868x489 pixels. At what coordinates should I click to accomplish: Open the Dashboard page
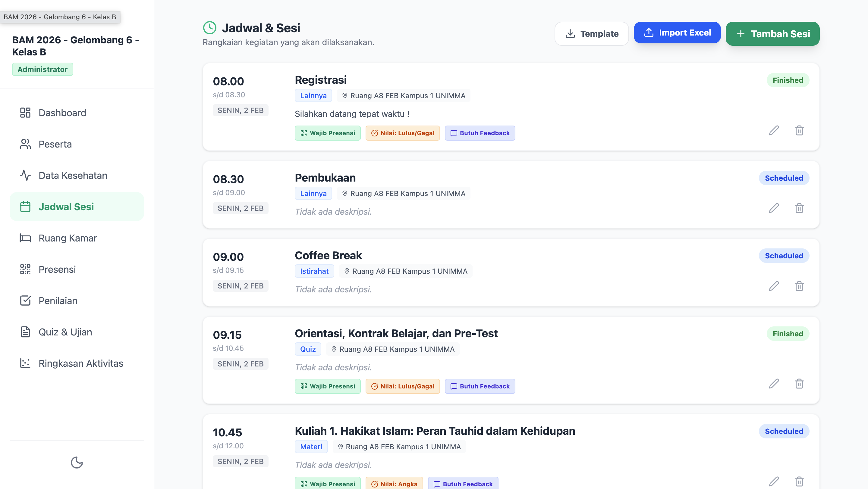[x=77, y=113]
